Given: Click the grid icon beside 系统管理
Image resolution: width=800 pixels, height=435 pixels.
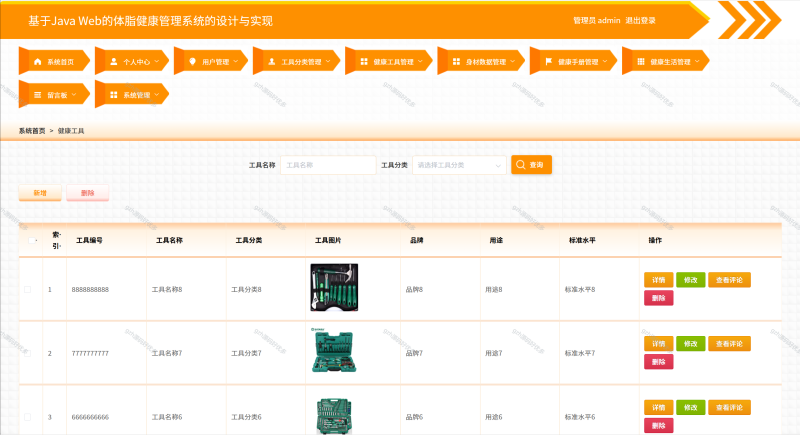Looking at the screenshot, I should pyautogui.click(x=114, y=95).
